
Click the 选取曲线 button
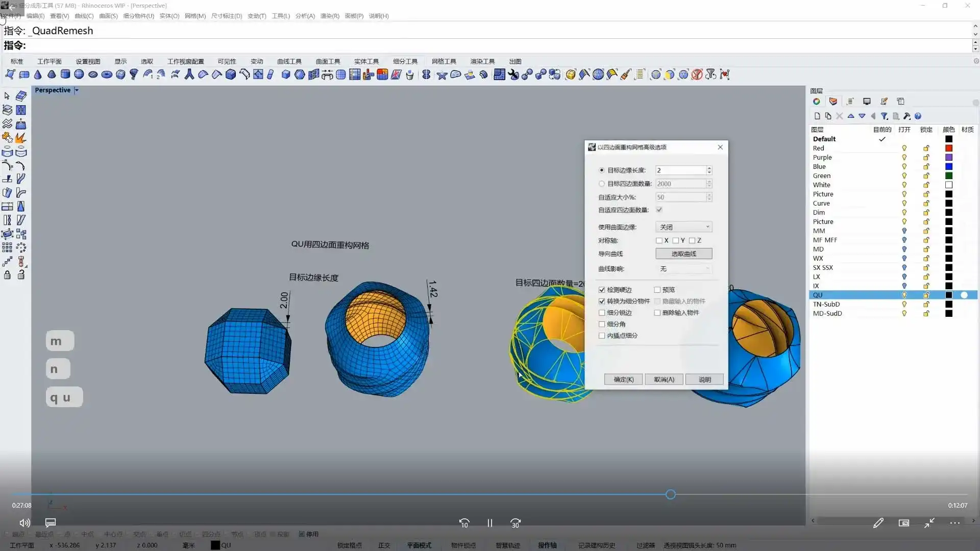click(x=683, y=254)
